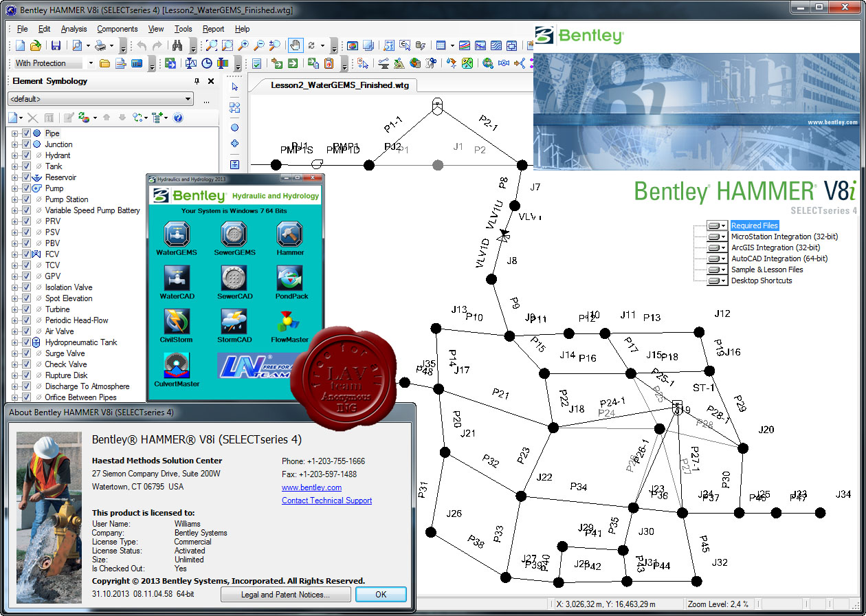The width and height of the screenshot is (866, 616).
Task: Toggle the Tank checkbox
Action: tap(26, 166)
